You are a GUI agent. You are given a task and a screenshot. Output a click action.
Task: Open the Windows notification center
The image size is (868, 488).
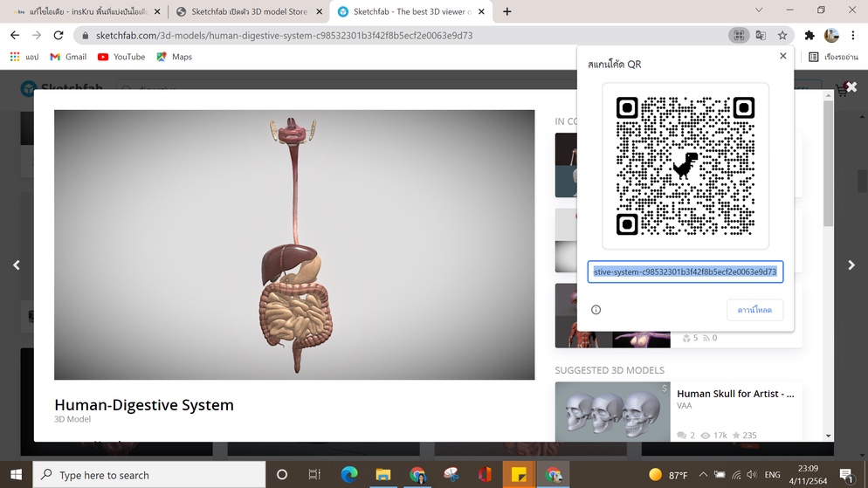[845, 475]
